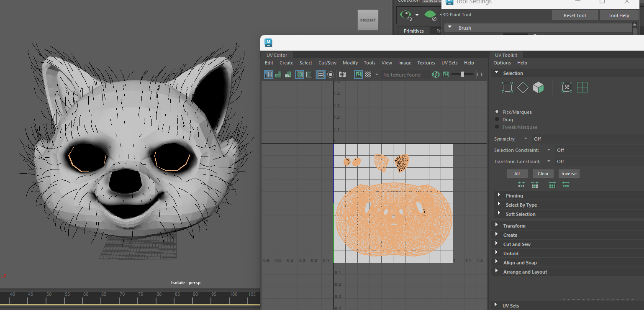Viewport: 644px width, 310px height.
Task: Toggle the checkered texture display icon
Action: pos(368,74)
